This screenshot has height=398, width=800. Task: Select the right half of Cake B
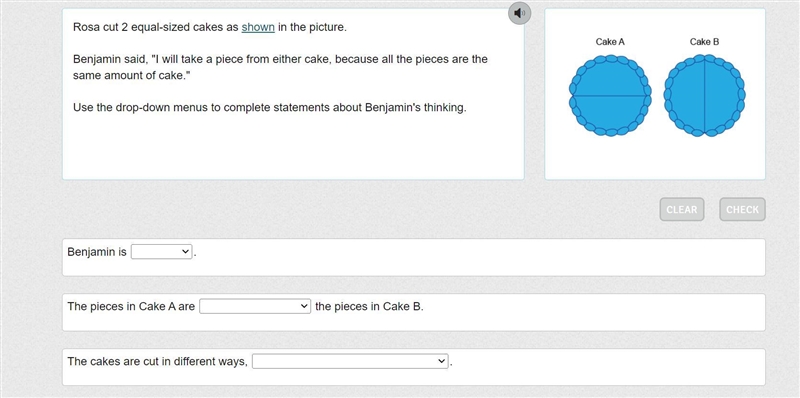[x=724, y=95]
